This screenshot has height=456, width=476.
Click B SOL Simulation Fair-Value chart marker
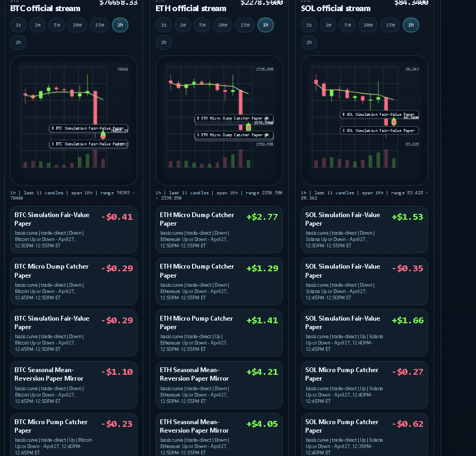click(x=379, y=115)
